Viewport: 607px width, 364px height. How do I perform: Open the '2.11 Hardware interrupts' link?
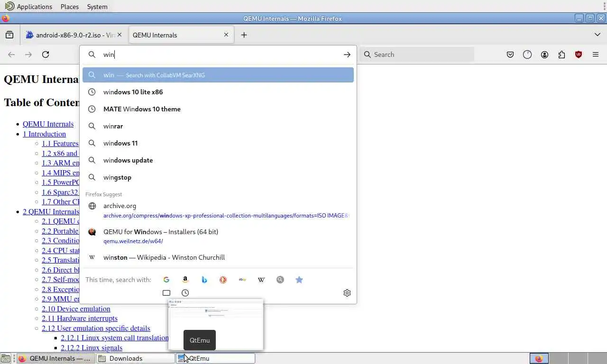[x=80, y=318]
